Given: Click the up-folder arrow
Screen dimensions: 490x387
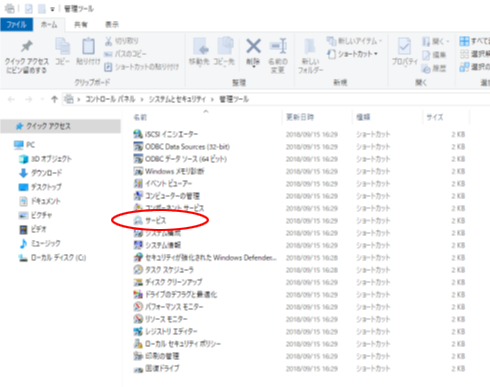Looking at the screenshot, I should click(x=54, y=99).
